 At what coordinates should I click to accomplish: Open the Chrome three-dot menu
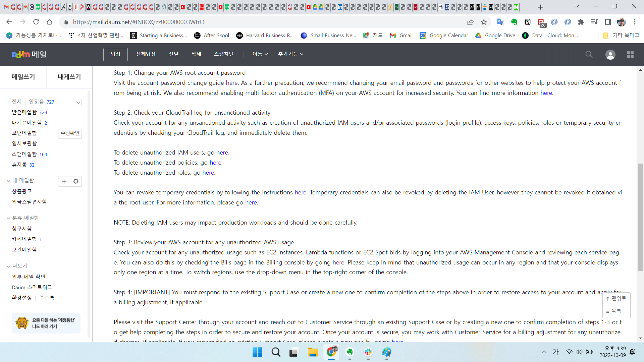[x=635, y=22]
